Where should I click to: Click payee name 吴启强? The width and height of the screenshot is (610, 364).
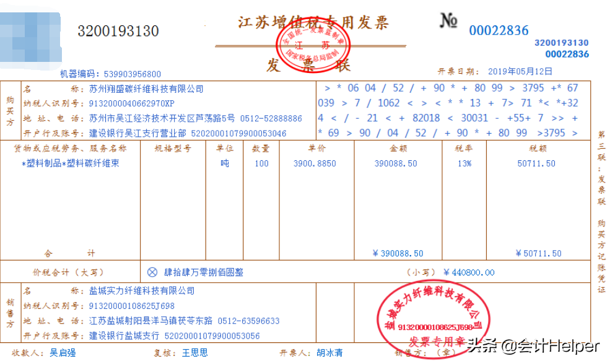pyautogui.click(x=63, y=353)
